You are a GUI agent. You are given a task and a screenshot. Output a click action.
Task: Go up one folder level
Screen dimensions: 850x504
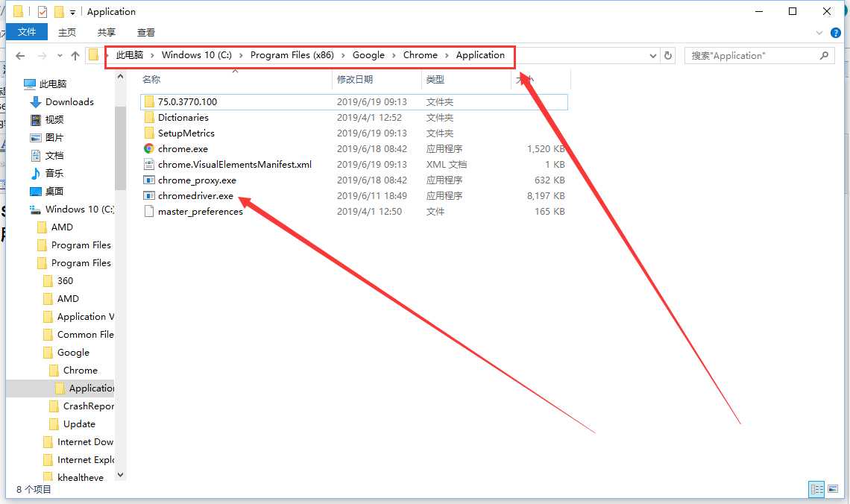[x=75, y=55]
